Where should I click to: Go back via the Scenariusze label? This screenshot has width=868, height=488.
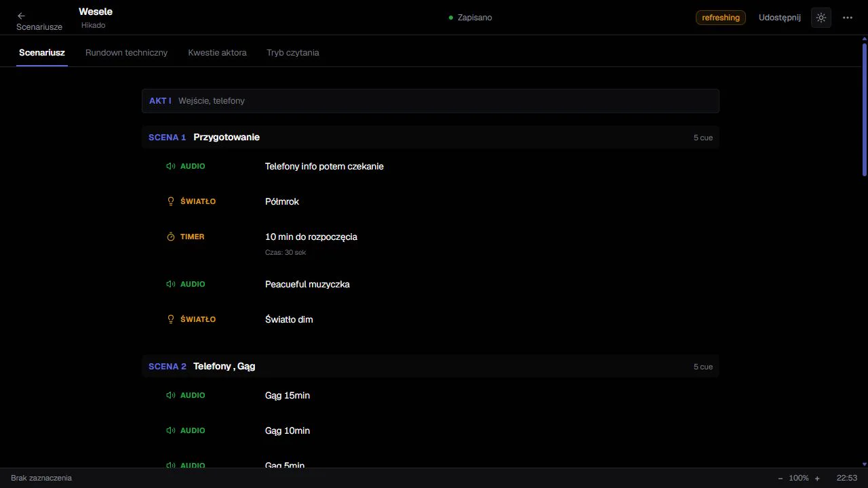tap(39, 27)
